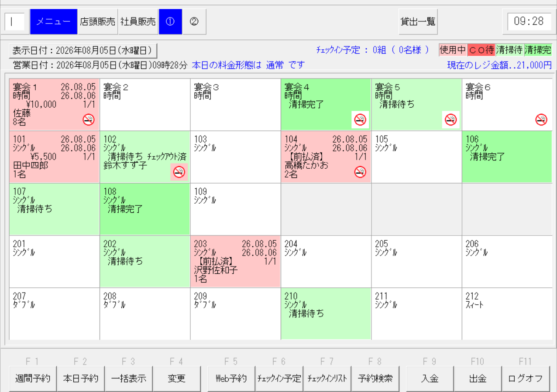The image size is (557, 392).
Task: Click ログオフ (F11) button
Action: coord(526,378)
